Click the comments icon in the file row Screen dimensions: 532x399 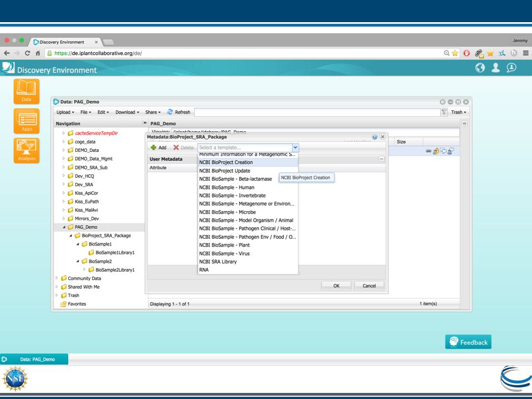(x=443, y=151)
